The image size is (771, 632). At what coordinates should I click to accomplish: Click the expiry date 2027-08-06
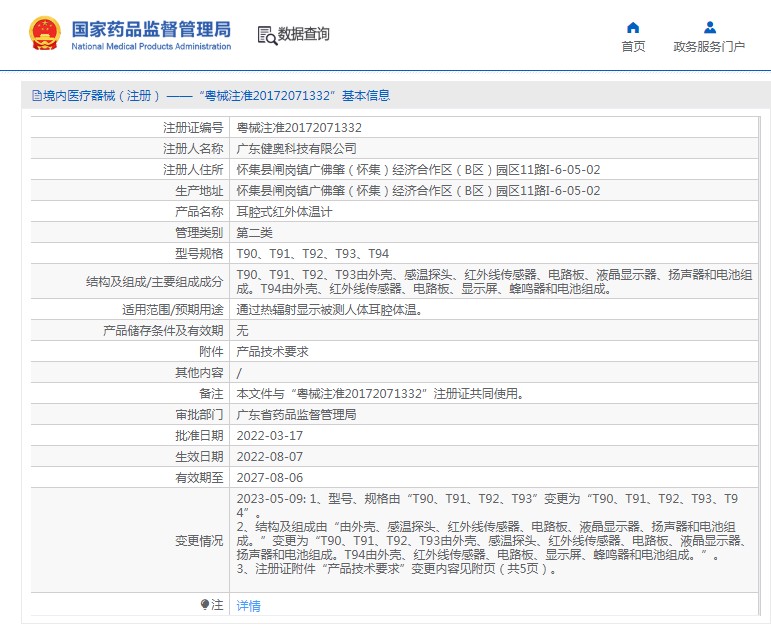tap(269, 478)
